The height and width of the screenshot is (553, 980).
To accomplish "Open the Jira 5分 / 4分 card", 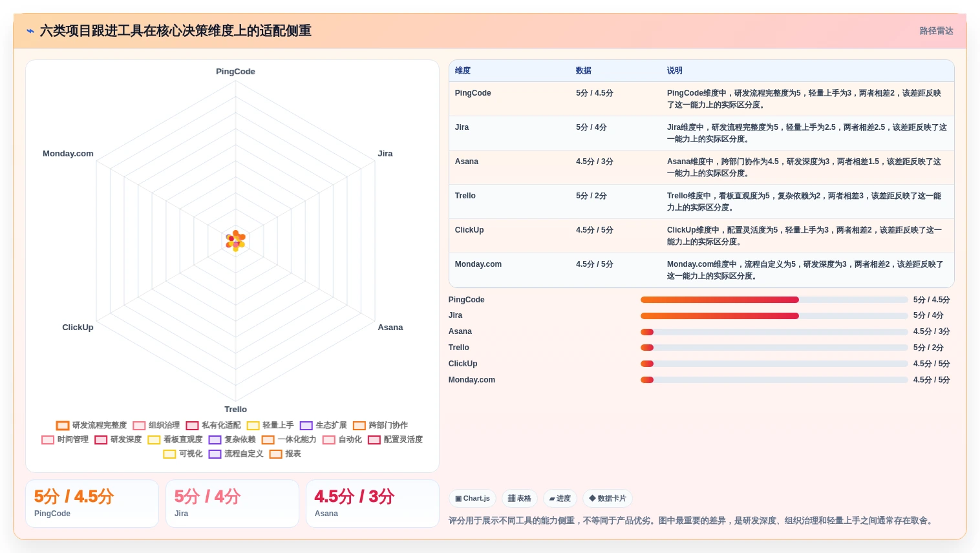I will coord(232,503).
